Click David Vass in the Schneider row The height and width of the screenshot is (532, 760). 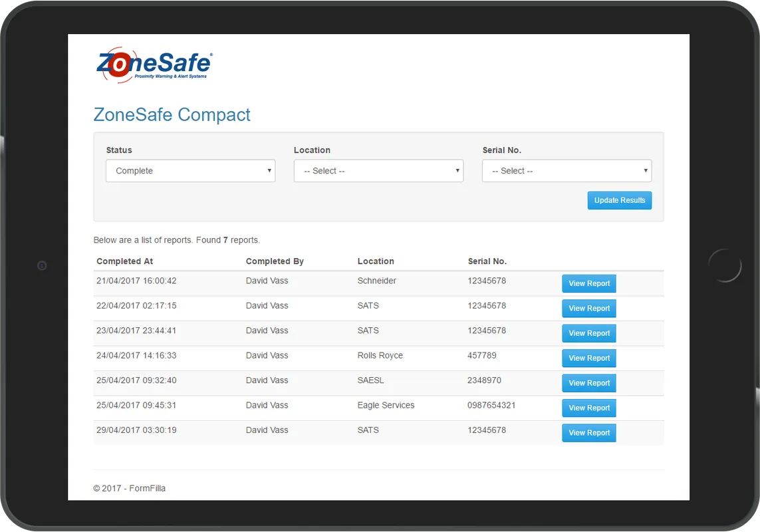coord(267,281)
